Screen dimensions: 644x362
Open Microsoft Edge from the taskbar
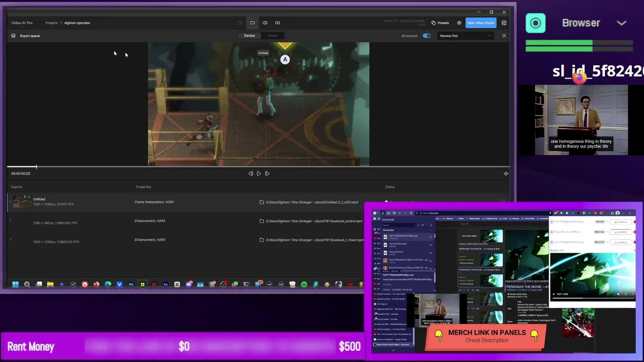108,285
